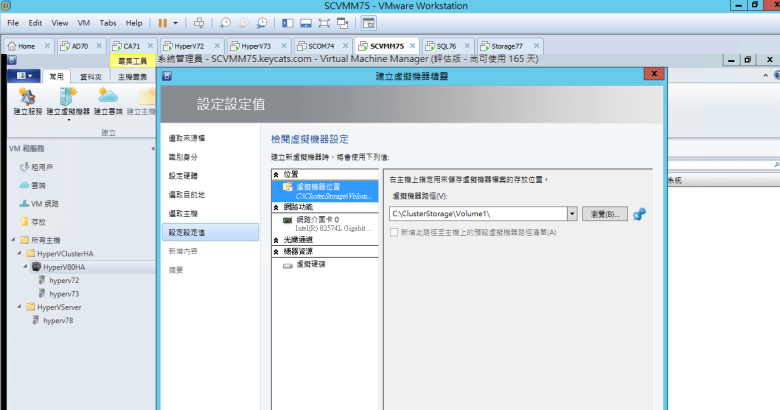Screen dimensions: 780x410
Task: Click the 瀏覽(B)... browse button
Action: [x=602, y=214]
